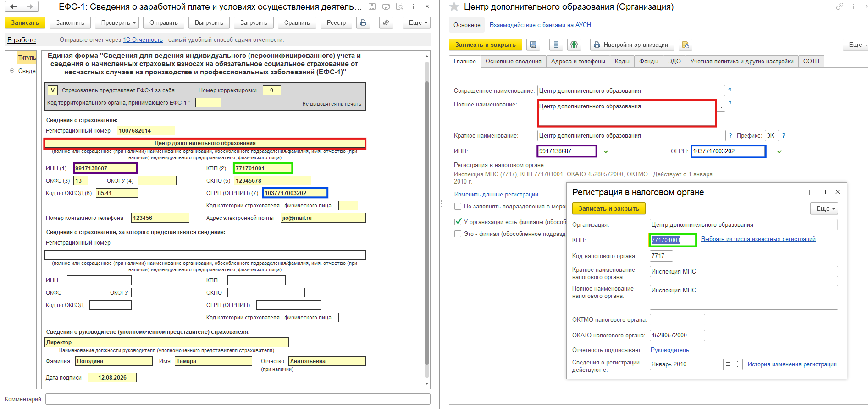Go forward with the right arrow button
The image size is (868, 409).
[30, 6]
